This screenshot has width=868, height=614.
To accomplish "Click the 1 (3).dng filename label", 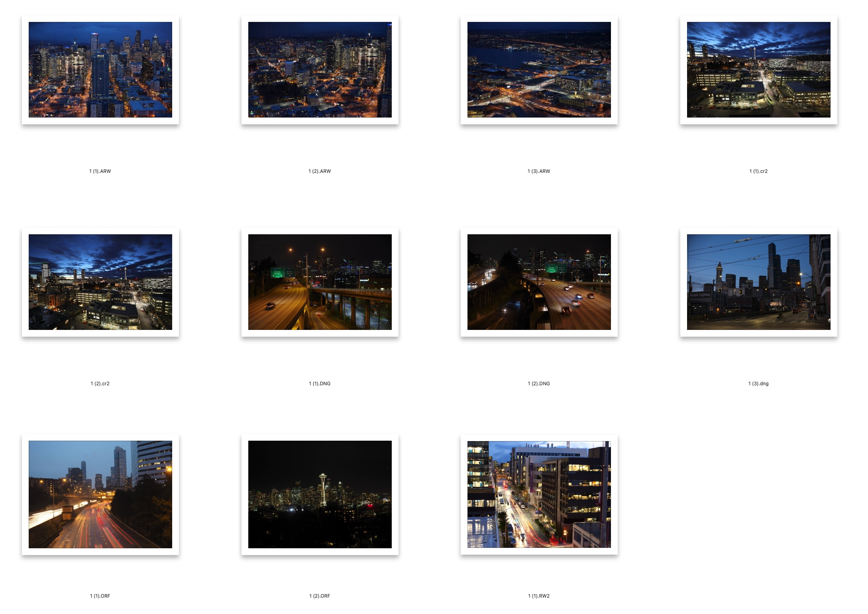I will point(758,384).
